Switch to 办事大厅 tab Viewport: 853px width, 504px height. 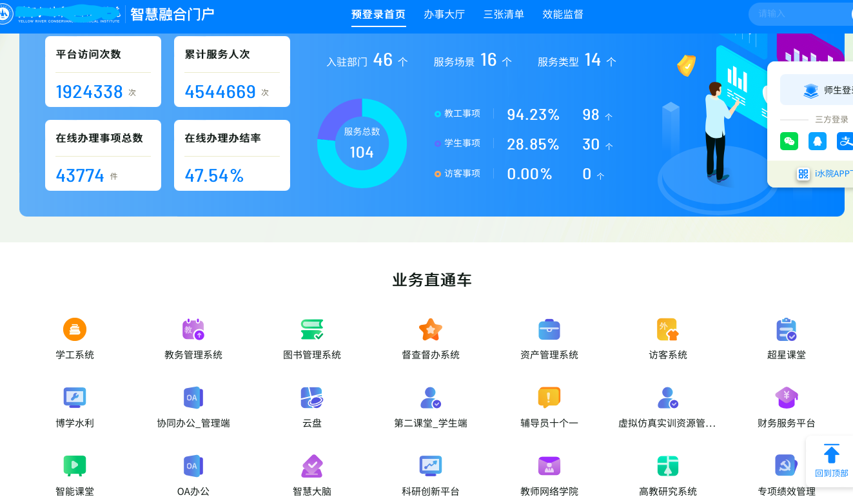click(444, 14)
